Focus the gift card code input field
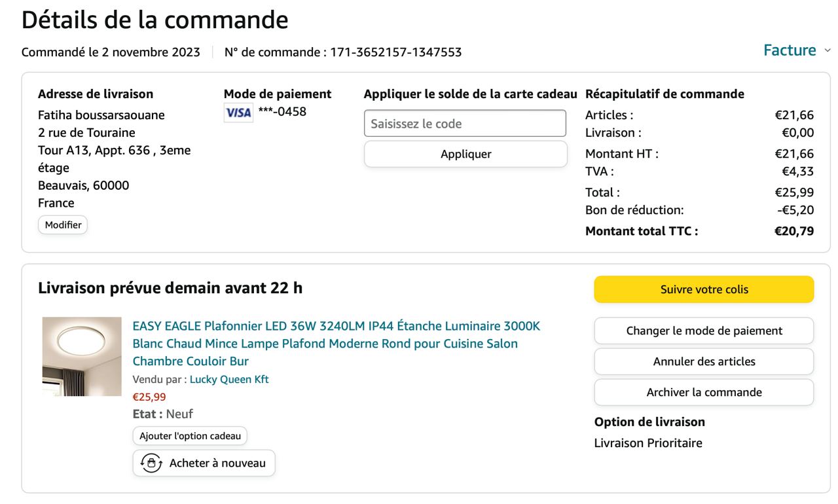This screenshot has width=838, height=504. [465, 123]
